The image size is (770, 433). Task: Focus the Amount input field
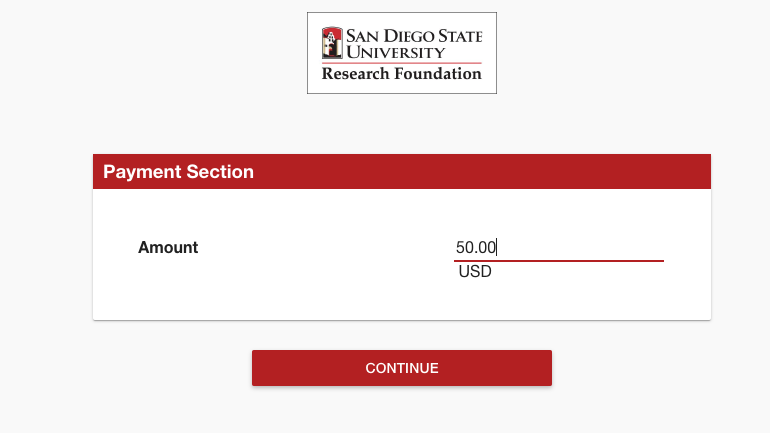(x=559, y=247)
